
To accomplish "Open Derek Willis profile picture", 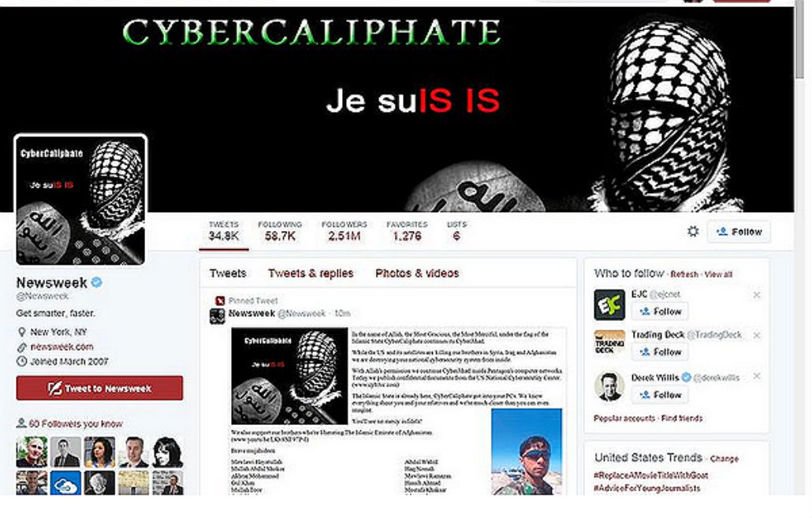I will [609, 386].
